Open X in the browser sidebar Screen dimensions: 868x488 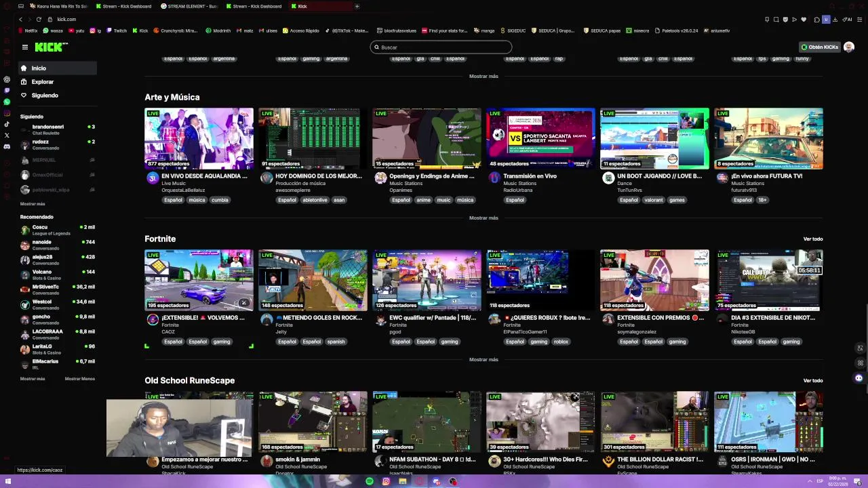[7, 136]
